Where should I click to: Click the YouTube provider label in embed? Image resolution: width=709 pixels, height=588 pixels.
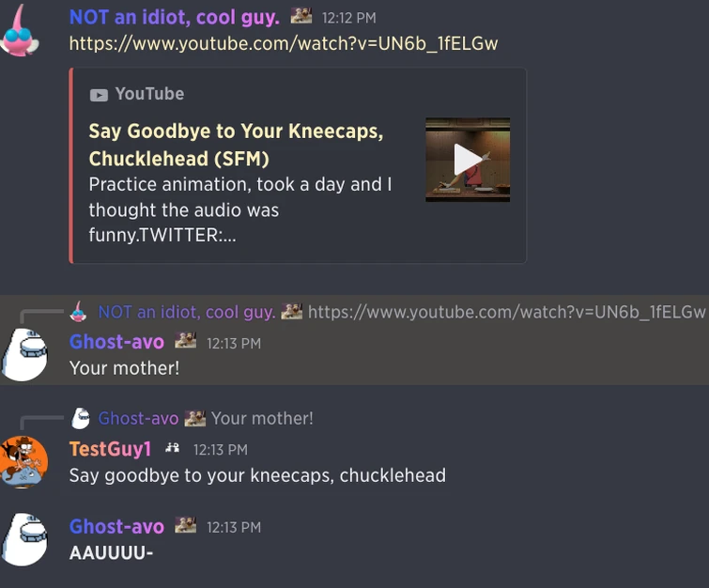coord(149,94)
